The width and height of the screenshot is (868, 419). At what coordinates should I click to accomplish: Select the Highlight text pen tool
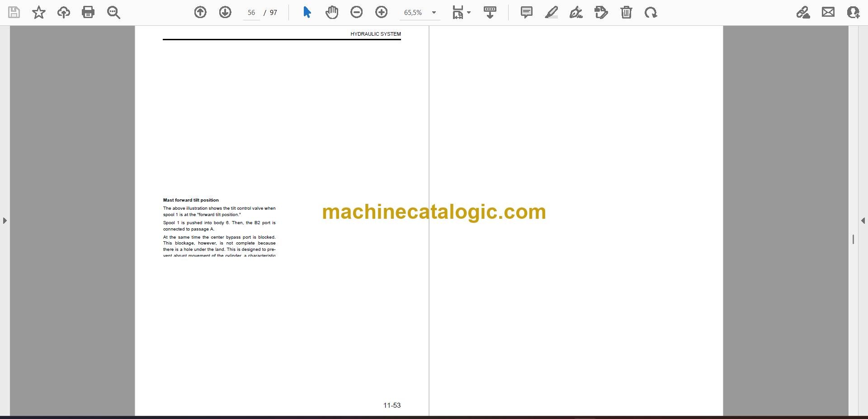click(552, 12)
